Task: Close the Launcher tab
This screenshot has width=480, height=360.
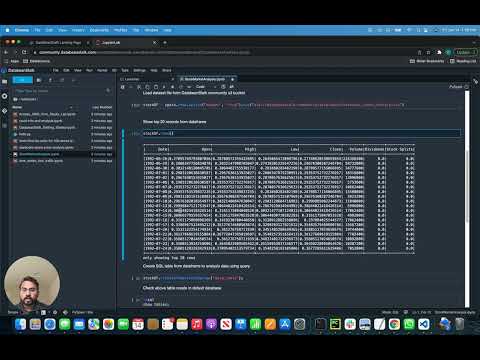Action: tap(173, 79)
